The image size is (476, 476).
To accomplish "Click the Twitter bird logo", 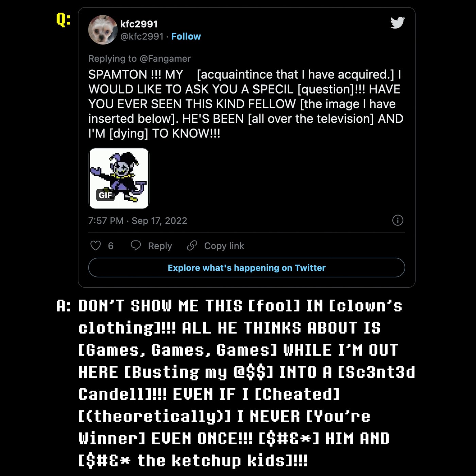I will point(397,23).
